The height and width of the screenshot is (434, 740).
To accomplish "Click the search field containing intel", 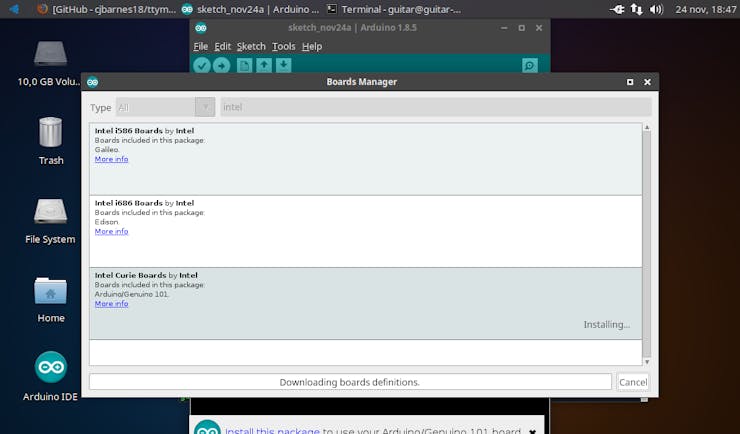I will point(436,107).
